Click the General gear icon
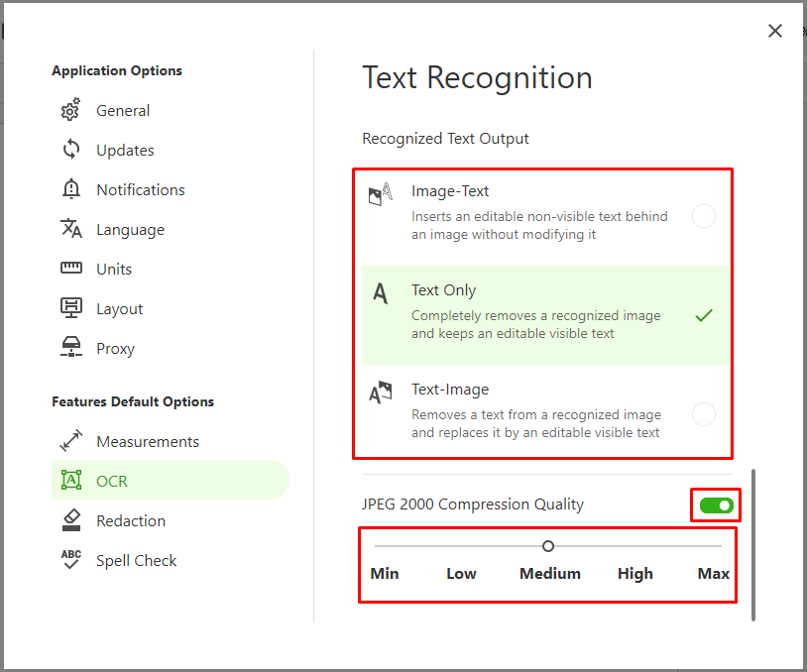 pos(70,111)
